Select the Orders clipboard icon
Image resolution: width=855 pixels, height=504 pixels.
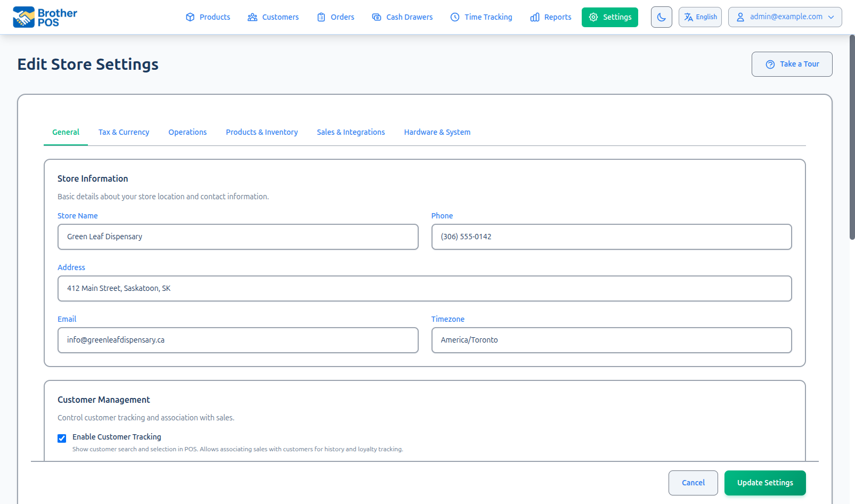321,17
